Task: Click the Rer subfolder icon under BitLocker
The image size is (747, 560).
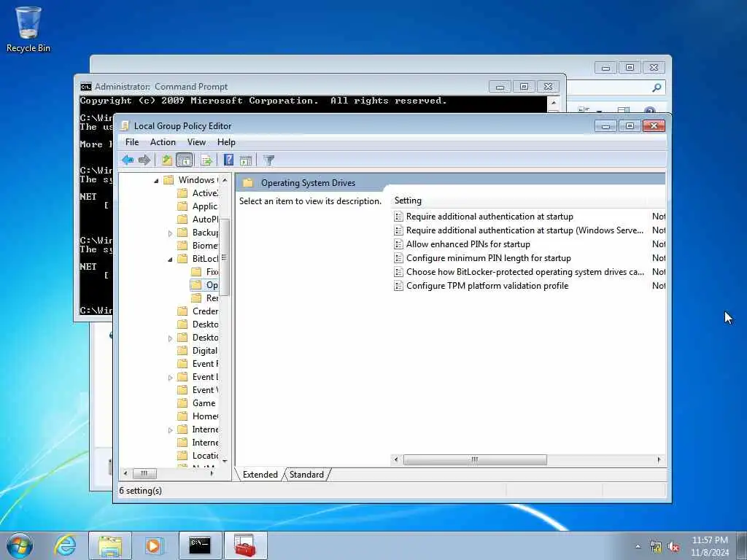Action: point(196,297)
